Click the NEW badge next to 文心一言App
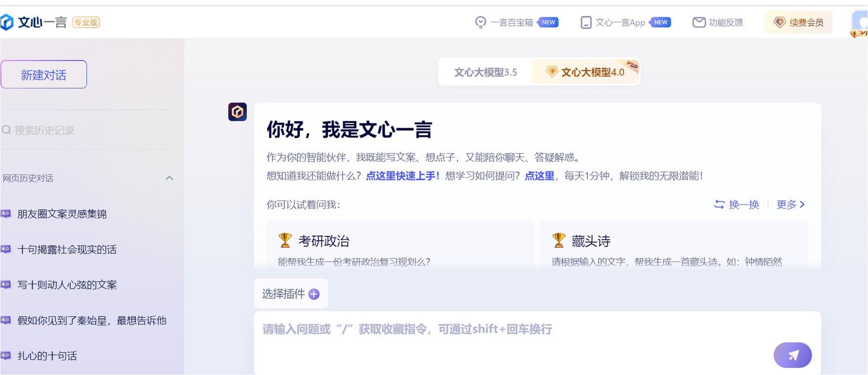Image resolution: width=868 pixels, height=375 pixels. click(x=660, y=22)
